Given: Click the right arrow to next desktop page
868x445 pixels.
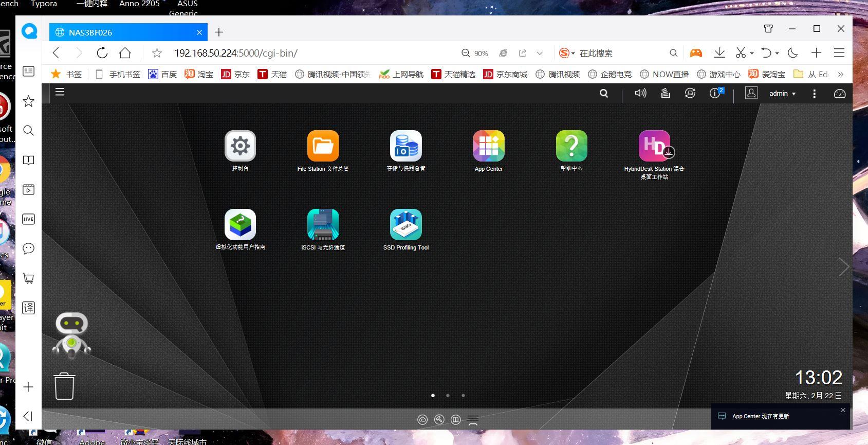Looking at the screenshot, I should pos(843,266).
